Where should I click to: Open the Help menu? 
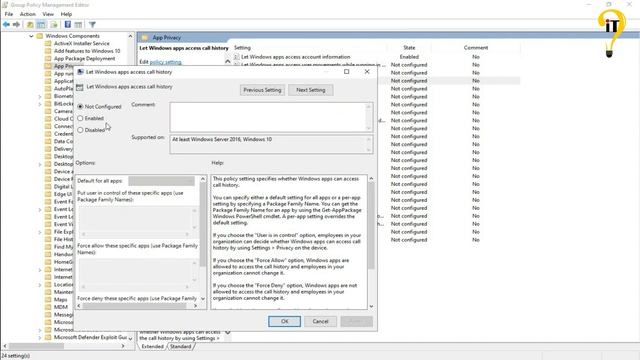66,14
